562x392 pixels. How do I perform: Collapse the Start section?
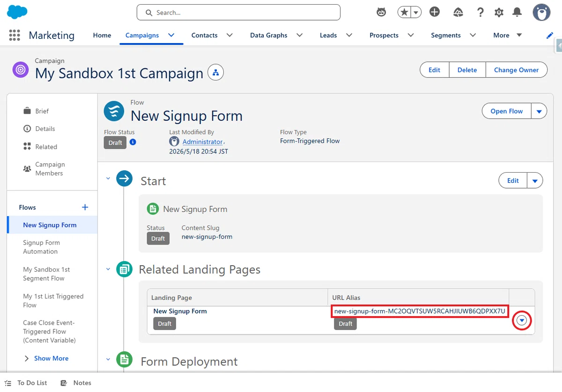pos(108,178)
